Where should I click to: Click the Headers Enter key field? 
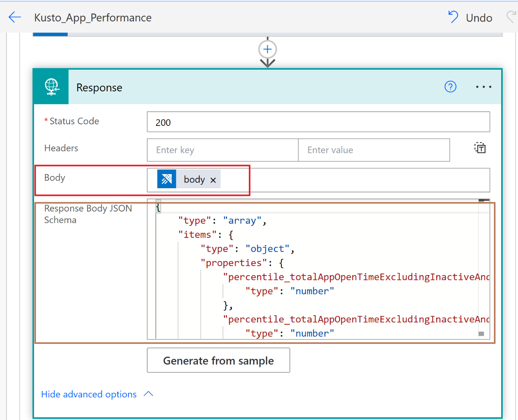[222, 150]
